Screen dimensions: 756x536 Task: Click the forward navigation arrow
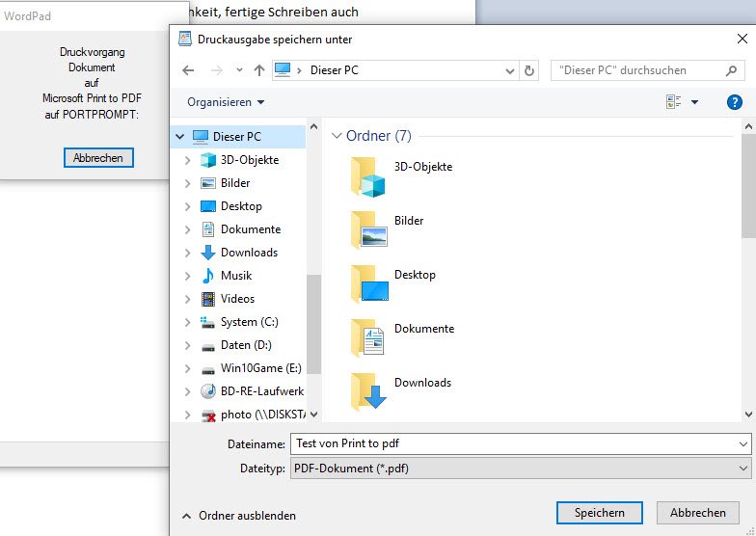(217, 70)
